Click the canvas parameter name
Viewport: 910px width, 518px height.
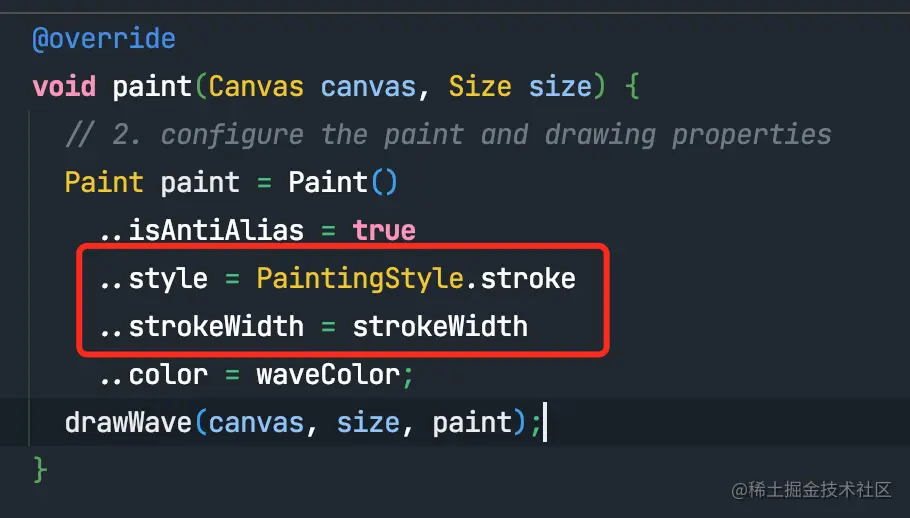[x=369, y=87]
